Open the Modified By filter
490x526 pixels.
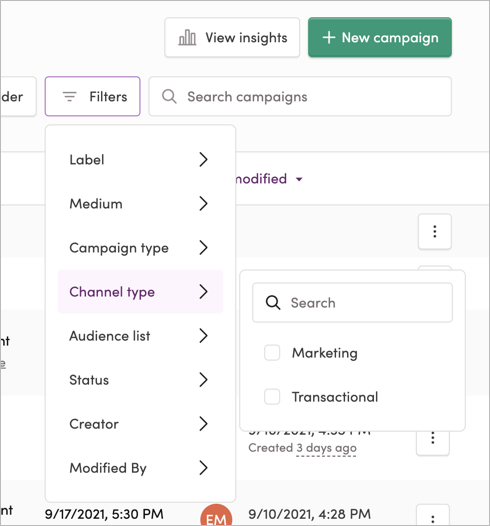click(x=140, y=468)
